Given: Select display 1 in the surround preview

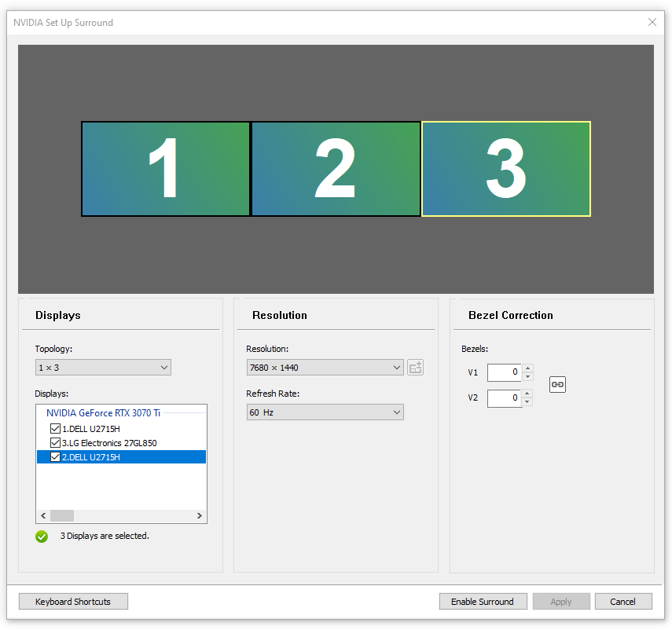Looking at the screenshot, I should 166,169.
